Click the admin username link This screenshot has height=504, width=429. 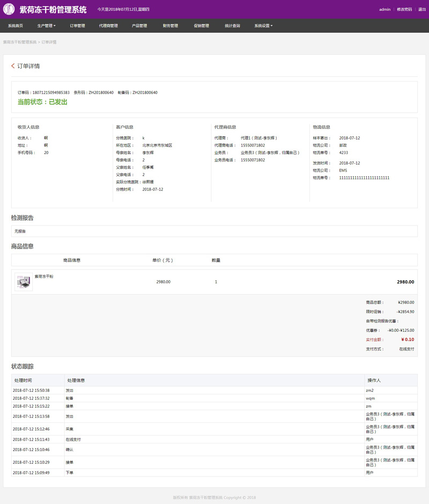coord(384,10)
